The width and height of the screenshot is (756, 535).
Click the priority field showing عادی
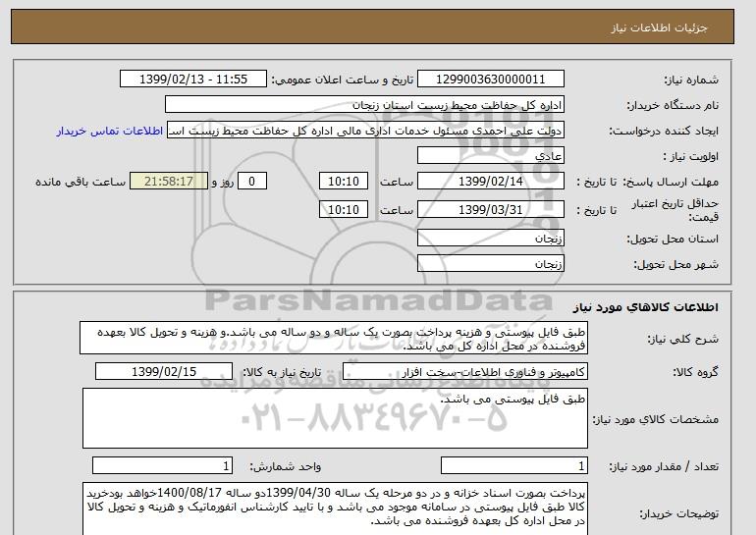pos(490,156)
